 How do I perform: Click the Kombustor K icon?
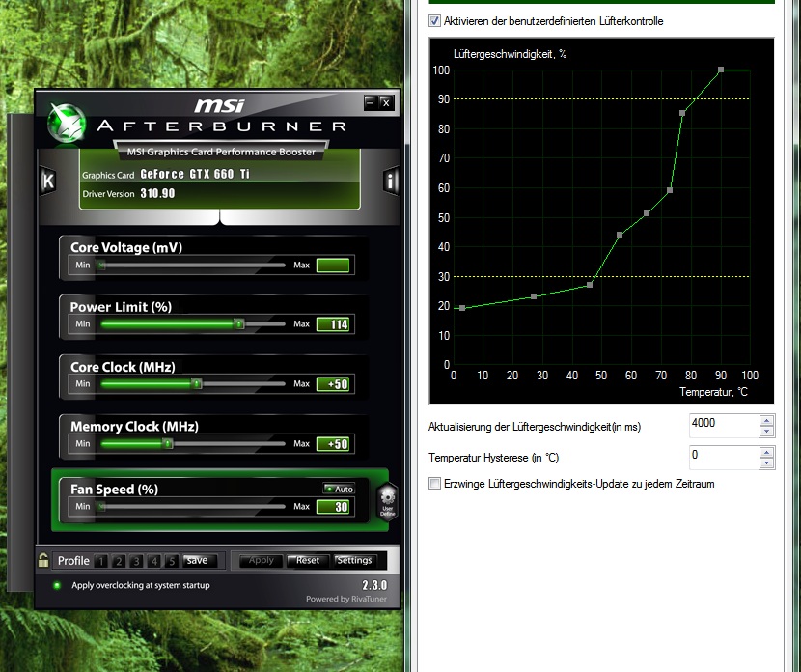[48, 181]
